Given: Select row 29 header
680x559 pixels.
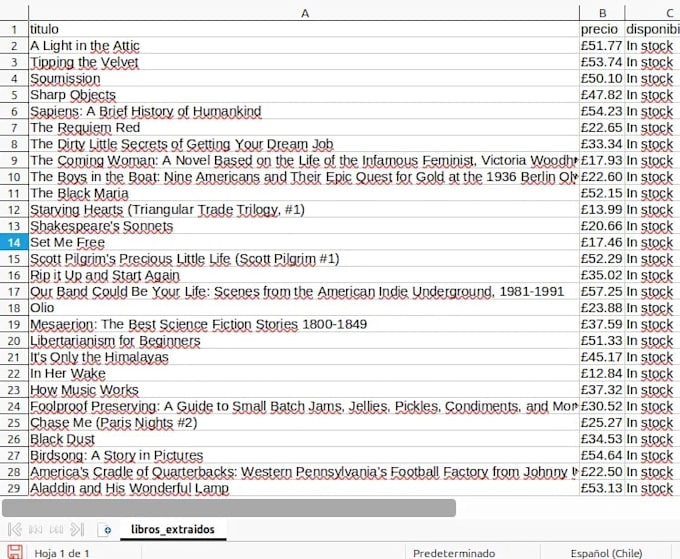Looking at the screenshot, I should point(14,488).
